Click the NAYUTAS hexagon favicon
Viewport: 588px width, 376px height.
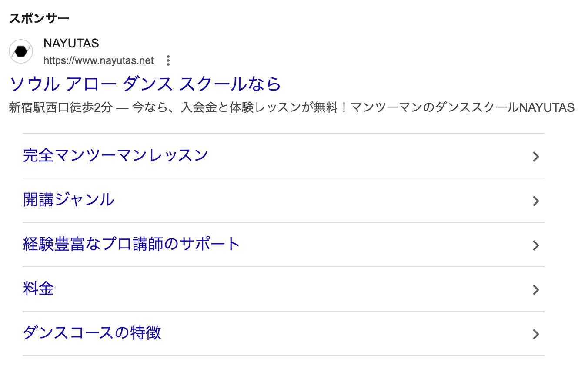tap(21, 51)
